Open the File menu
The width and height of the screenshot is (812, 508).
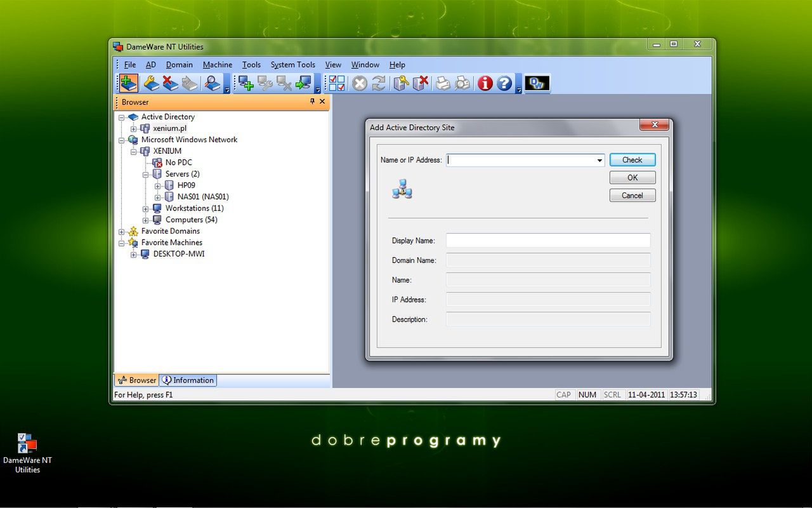click(x=130, y=65)
